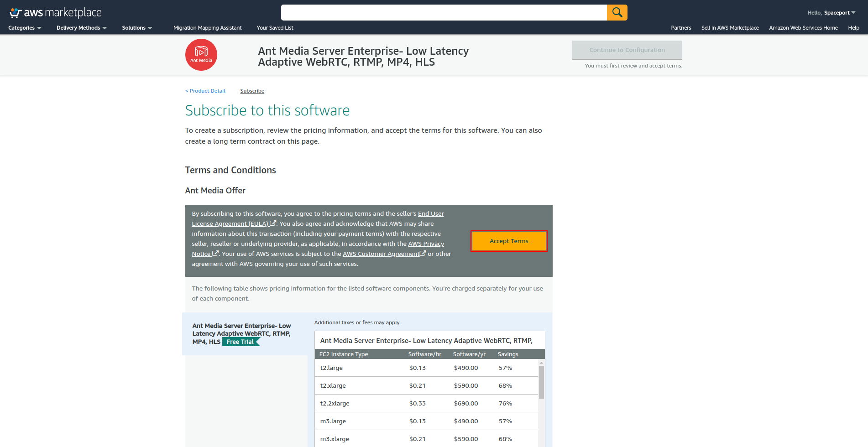The width and height of the screenshot is (868, 447).
Task: Click the AWS Marketplace logo
Action: tap(55, 13)
